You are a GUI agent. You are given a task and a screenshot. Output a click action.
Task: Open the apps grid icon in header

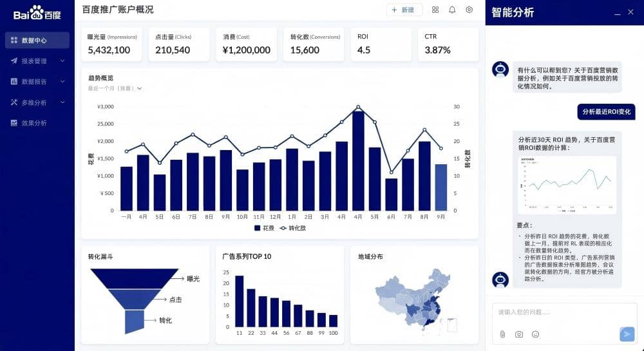435,10
